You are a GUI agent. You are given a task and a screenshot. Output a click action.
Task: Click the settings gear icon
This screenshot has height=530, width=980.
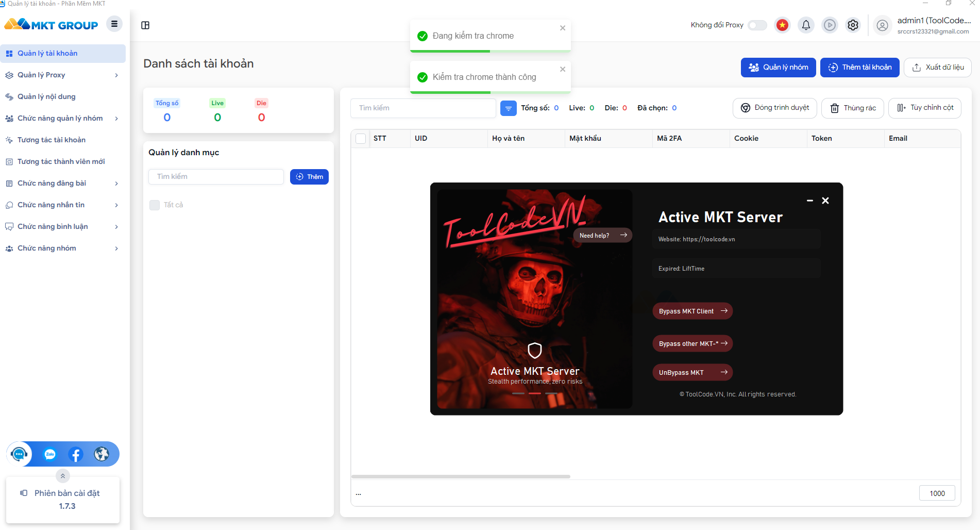853,25
